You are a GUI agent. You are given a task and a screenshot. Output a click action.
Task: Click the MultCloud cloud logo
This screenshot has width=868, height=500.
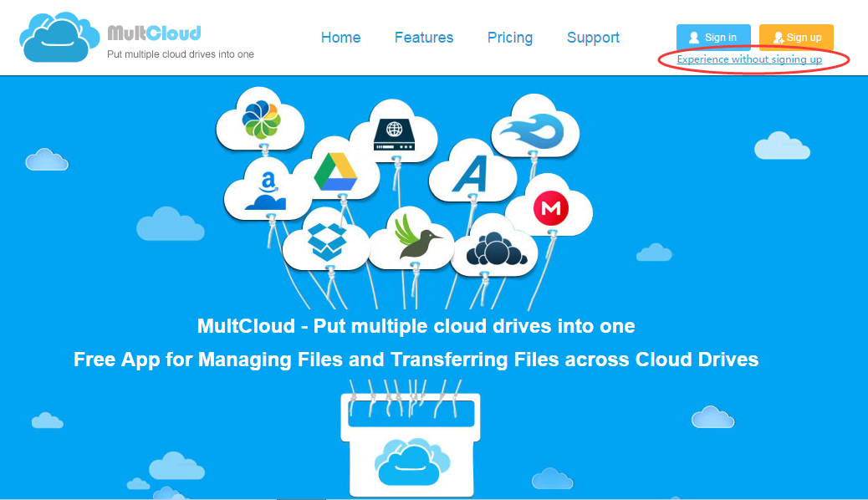[59, 37]
